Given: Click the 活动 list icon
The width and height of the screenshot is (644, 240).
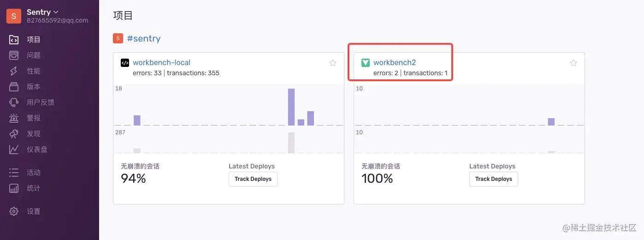Looking at the screenshot, I should [14, 173].
